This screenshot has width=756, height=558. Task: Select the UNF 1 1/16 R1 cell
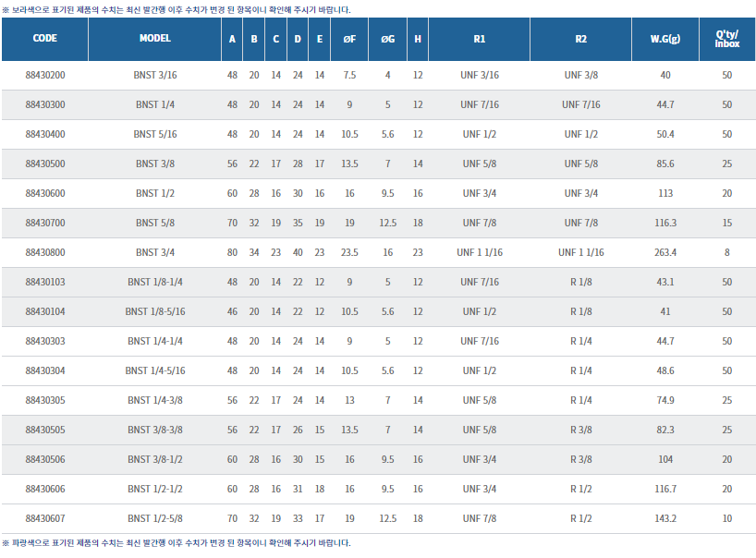pyautogui.click(x=479, y=253)
